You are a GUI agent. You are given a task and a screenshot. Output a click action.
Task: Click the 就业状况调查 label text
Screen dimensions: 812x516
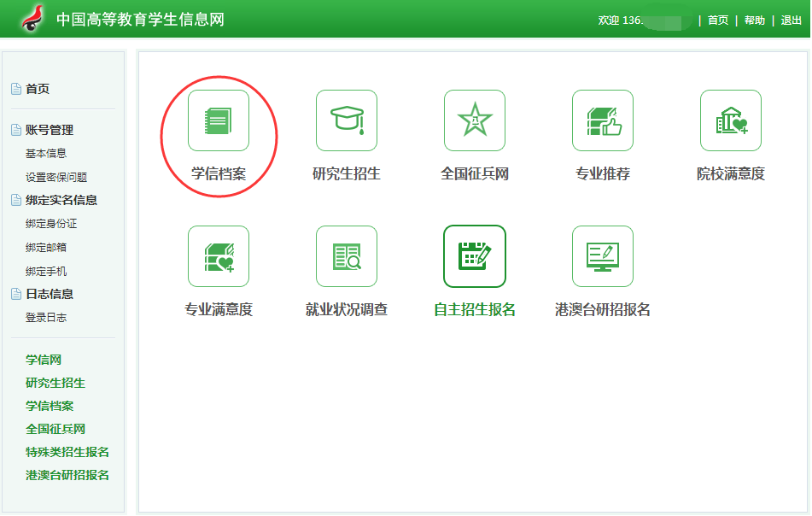[347, 309]
